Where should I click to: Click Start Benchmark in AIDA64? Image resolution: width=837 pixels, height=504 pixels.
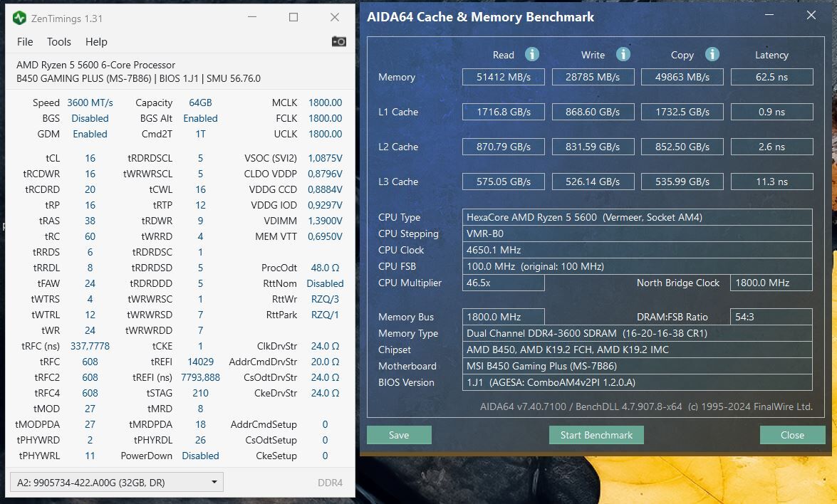596,435
